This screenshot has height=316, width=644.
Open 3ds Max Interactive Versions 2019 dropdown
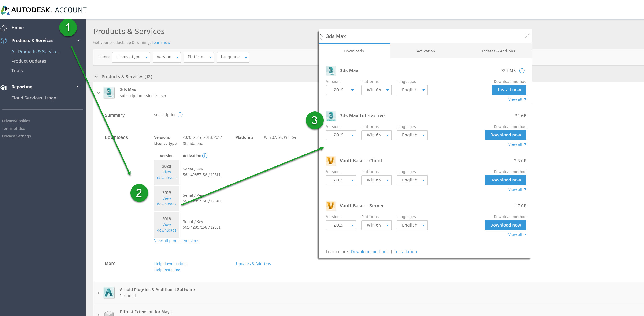tap(341, 135)
